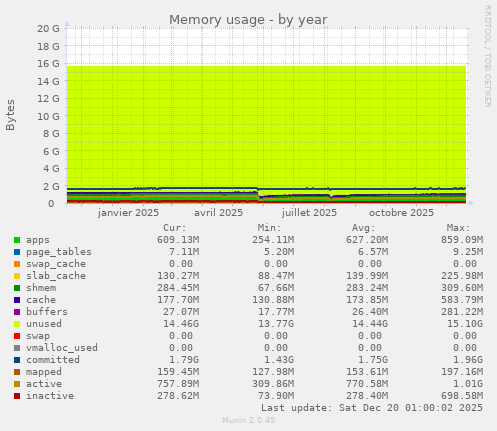The image size is (497, 431).
Task: Click active max value 1.01G
Action: coord(468,384)
